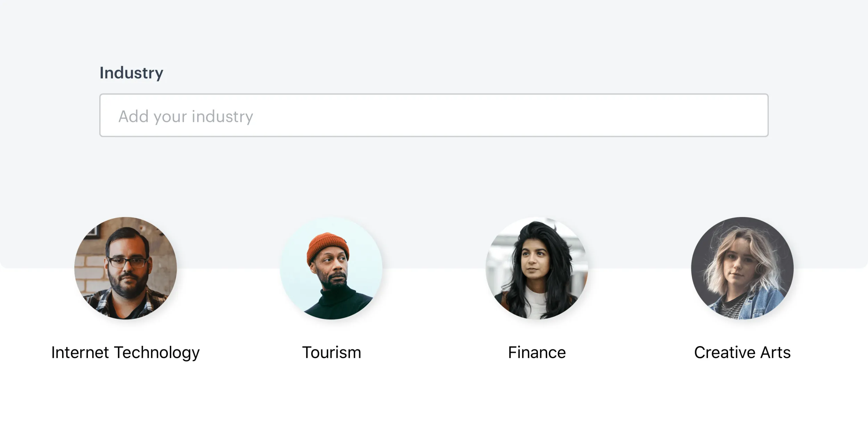The image size is (868, 434).
Task: Click the Creative Arts text label
Action: tap(742, 353)
